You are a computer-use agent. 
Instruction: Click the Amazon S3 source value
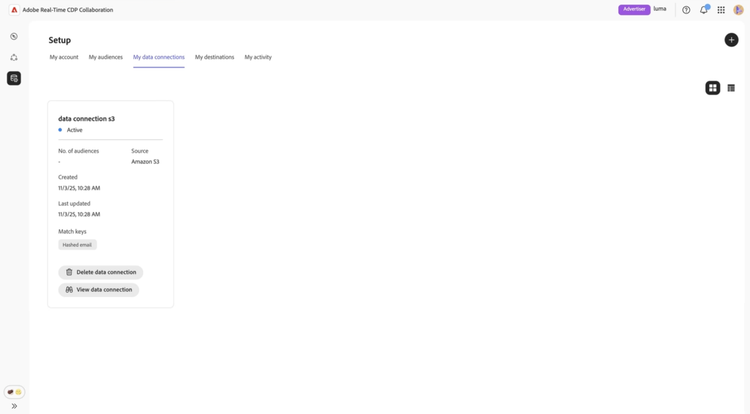(145, 162)
